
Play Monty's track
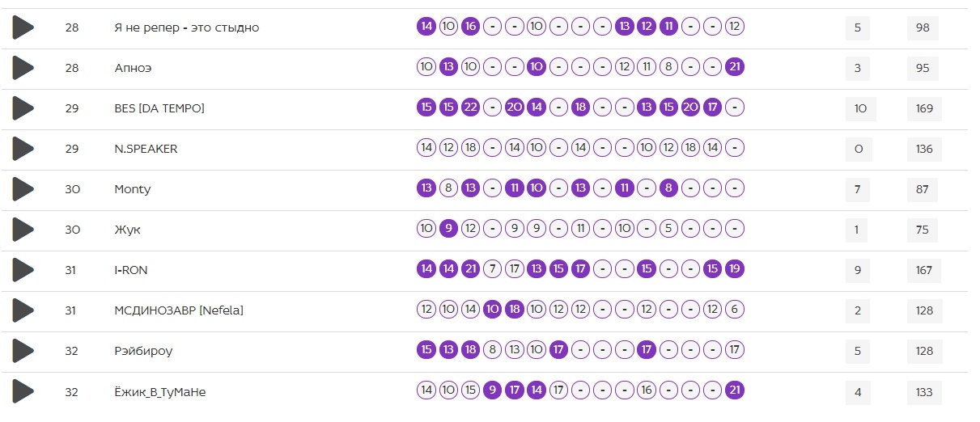click(x=23, y=189)
